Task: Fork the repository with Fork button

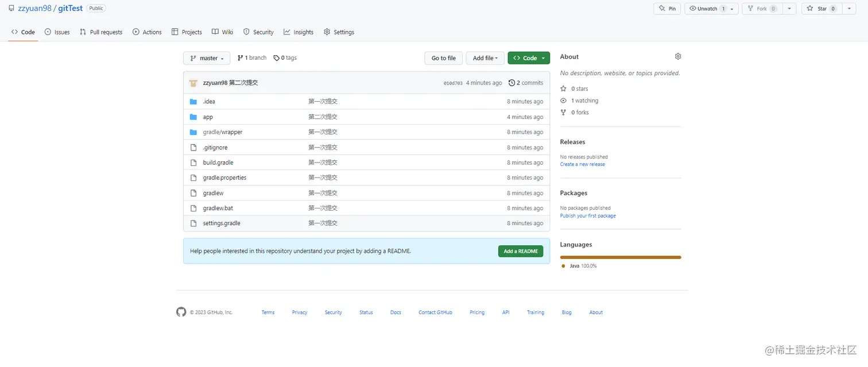Action: pos(763,9)
